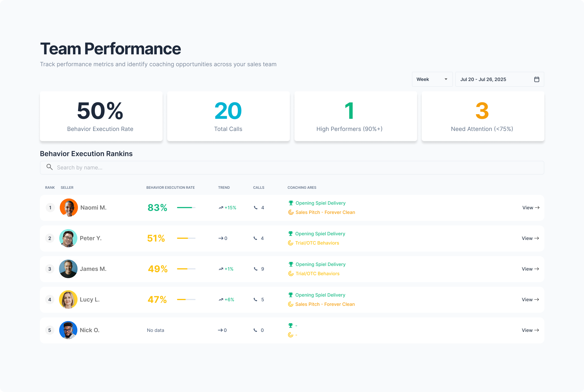Image resolution: width=584 pixels, height=392 pixels.
Task: Sort by Behavior Execution Rate column header
Action: pyautogui.click(x=170, y=188)
